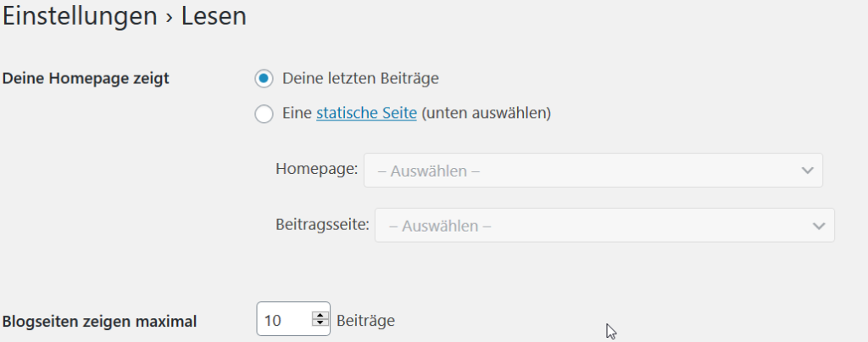Click the "Blogseiten zeigen maximal" label
This screenshot has width=868, height=342.
pyautogui.click(x=100, y=321)
